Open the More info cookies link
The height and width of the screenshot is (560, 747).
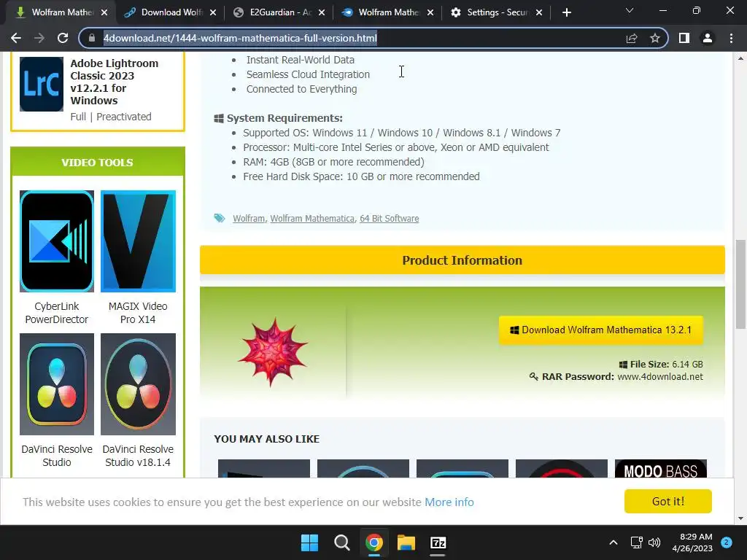449,502
